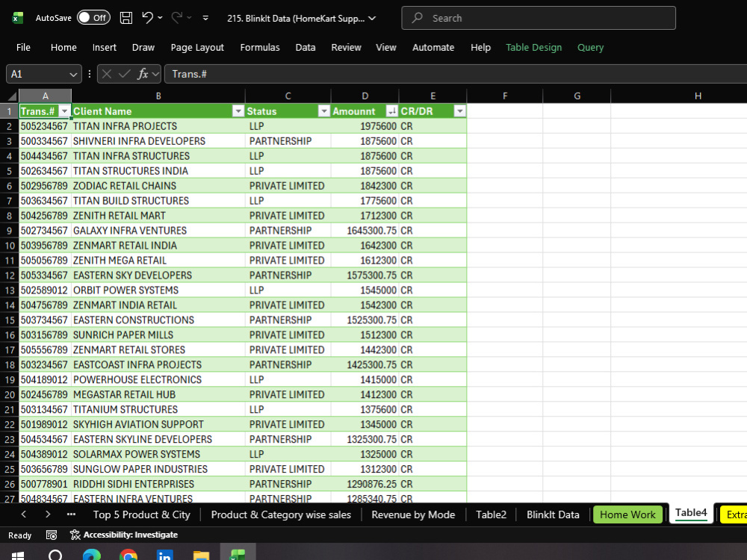Expand the workbook file name dropdown
The image size is (747, 560).
coord(373,18)
